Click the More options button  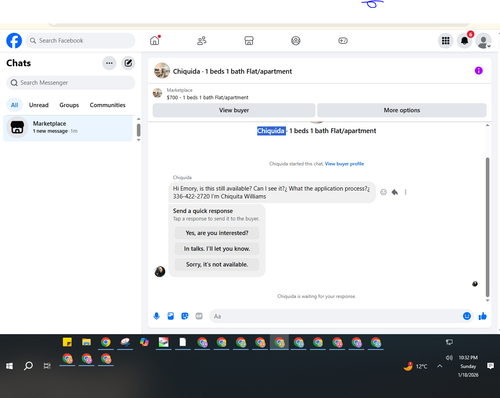tap(402, 110)
